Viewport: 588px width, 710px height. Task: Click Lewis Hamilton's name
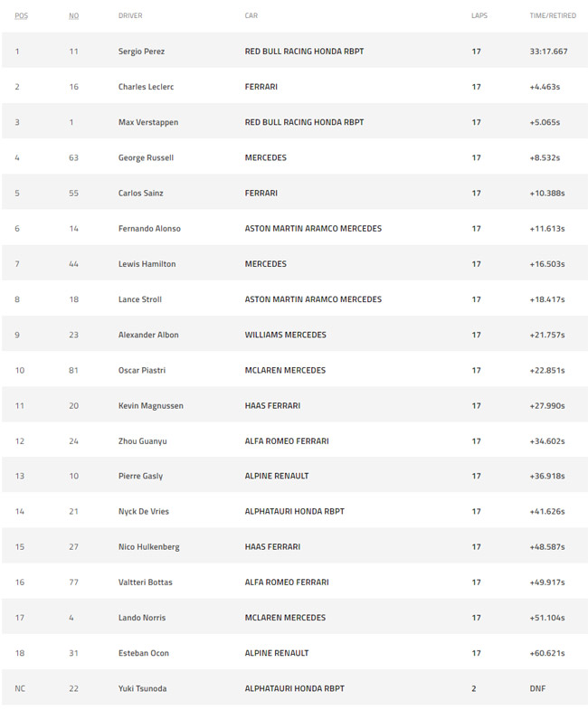[147, 264]
